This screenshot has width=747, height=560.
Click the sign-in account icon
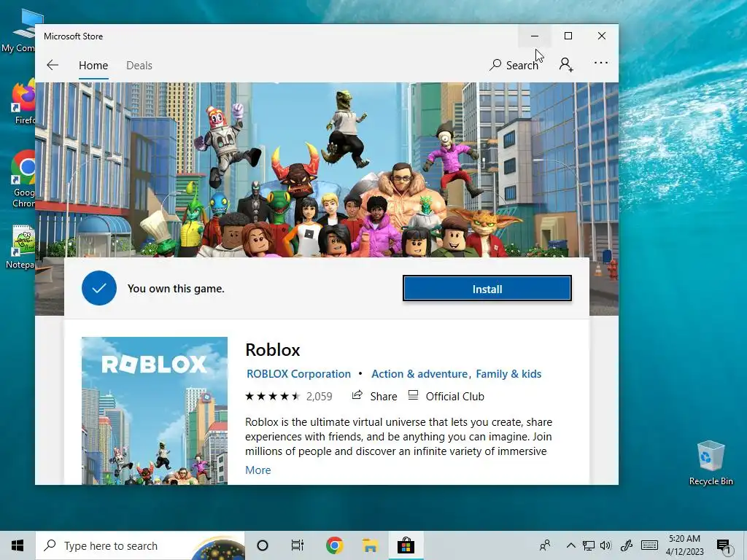566,64
